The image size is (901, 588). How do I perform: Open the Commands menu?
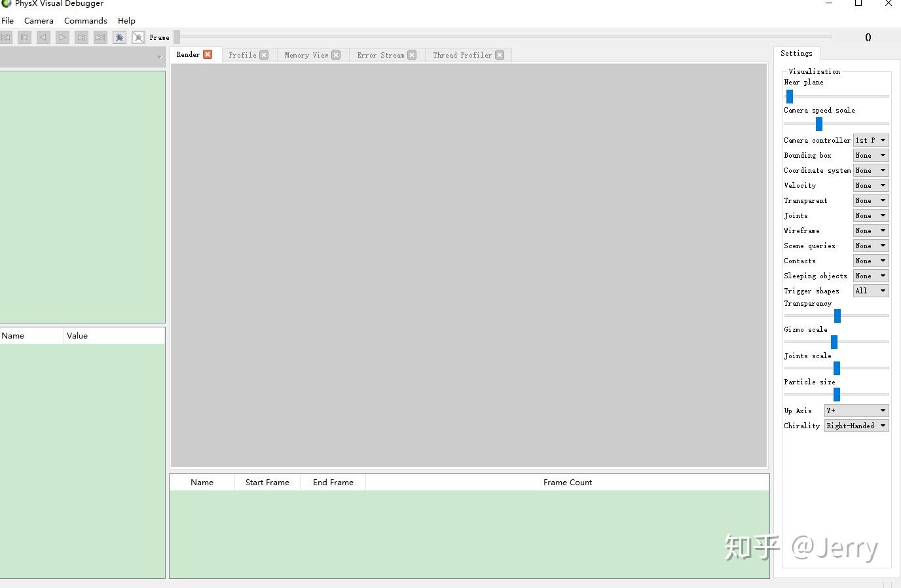click(86, 21)
